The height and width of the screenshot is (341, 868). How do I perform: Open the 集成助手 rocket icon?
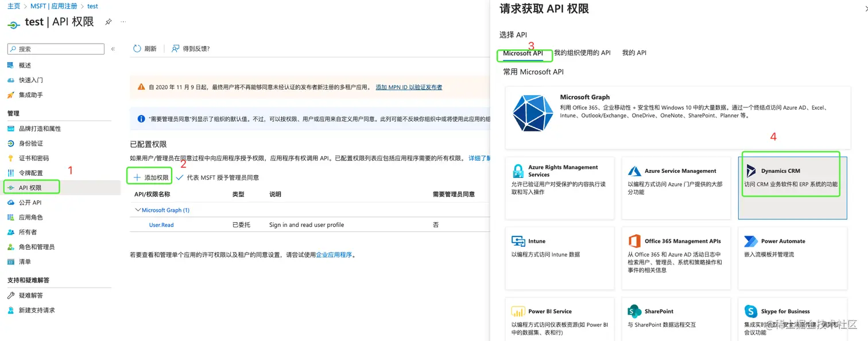click(10, 95)
